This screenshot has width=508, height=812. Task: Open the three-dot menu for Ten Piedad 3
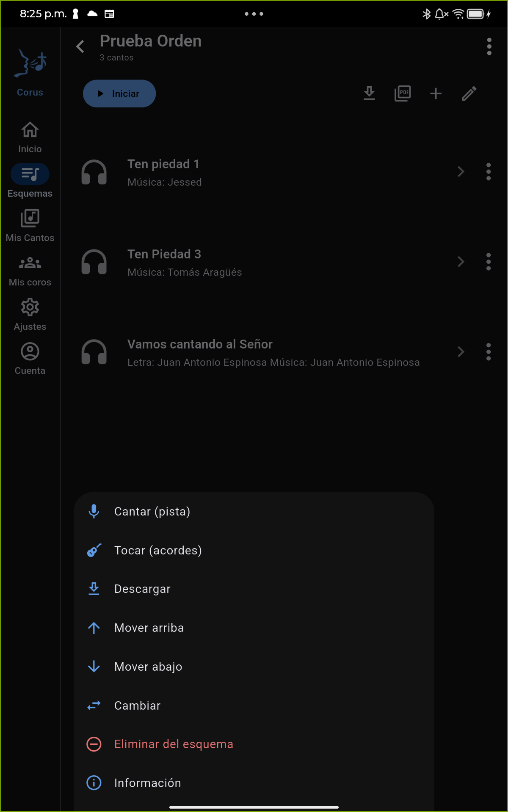click(x=489, y=262)
